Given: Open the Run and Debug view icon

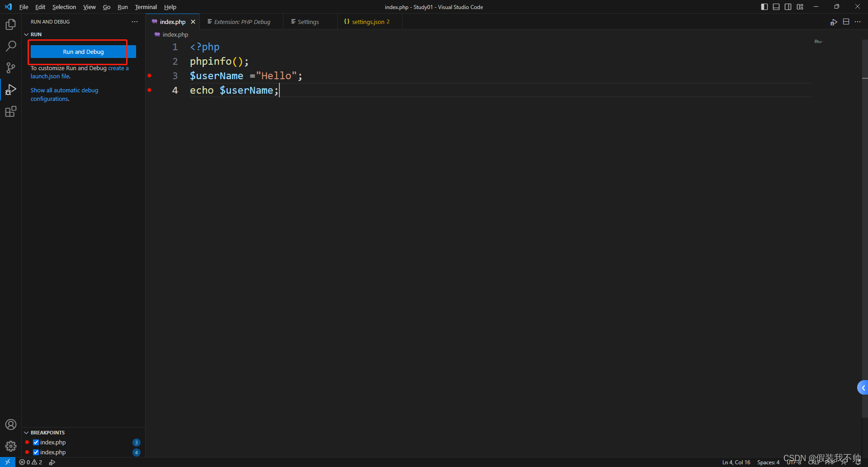Looking at the screenshot, I should point(11,90).
